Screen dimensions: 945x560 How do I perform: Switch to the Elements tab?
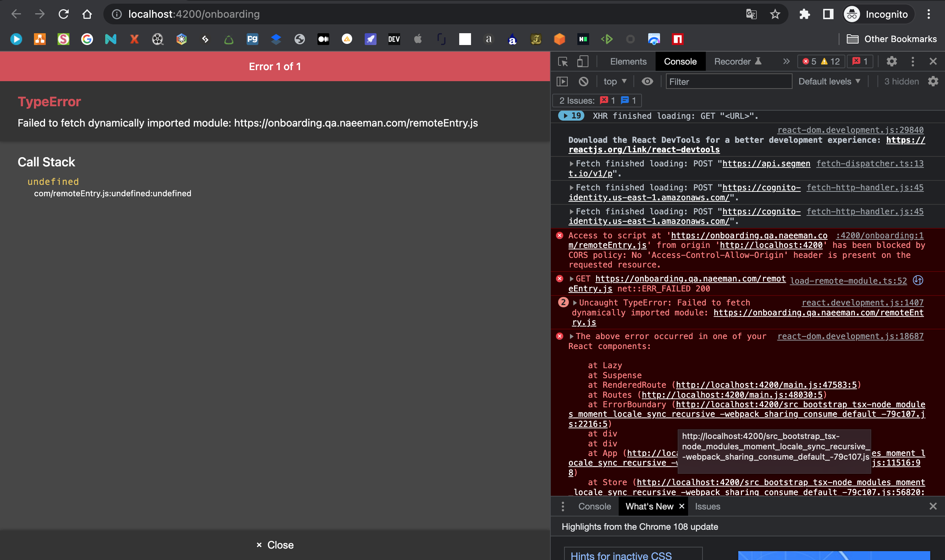pyautogui.click(x=628, y=62)
